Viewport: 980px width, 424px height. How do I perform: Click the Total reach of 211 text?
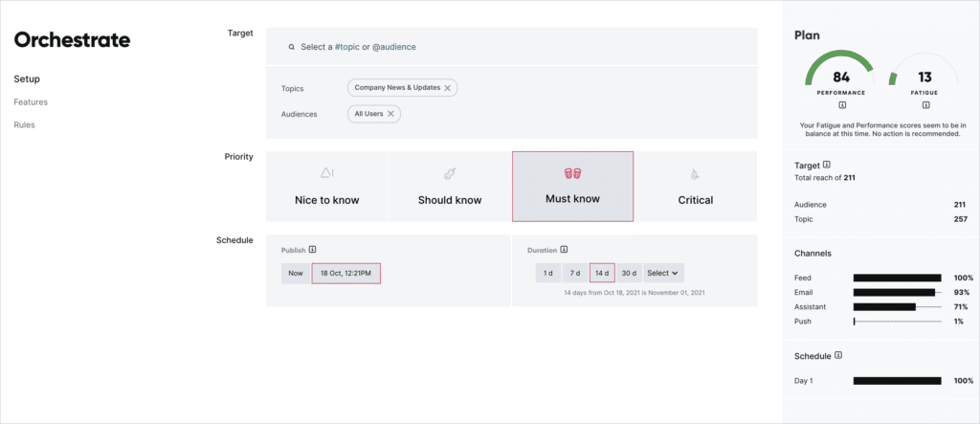click(824, 178)
